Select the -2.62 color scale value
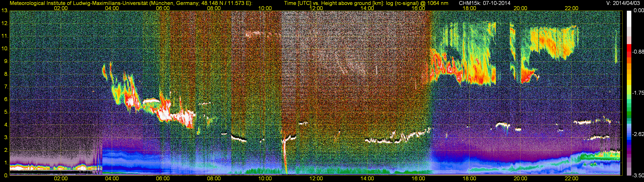 [x=638, y=134]
